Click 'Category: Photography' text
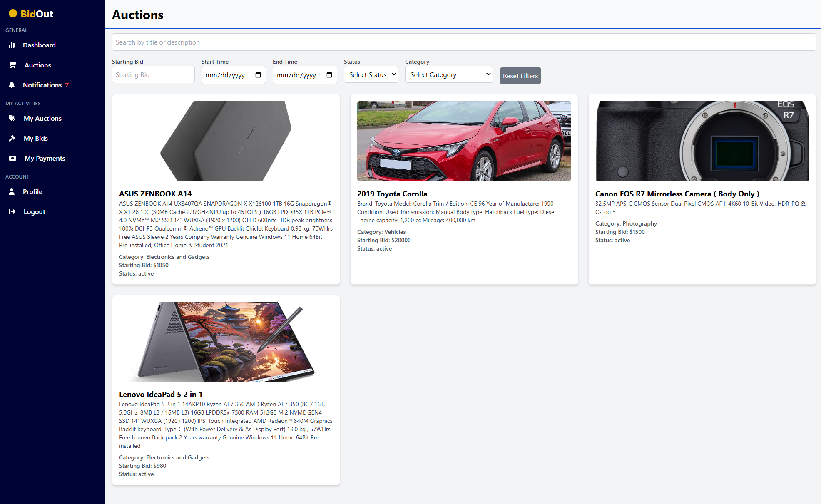Image resolution: width=821 pixels, height=504 pixels. pyautogui.click(x=626, y=223)
